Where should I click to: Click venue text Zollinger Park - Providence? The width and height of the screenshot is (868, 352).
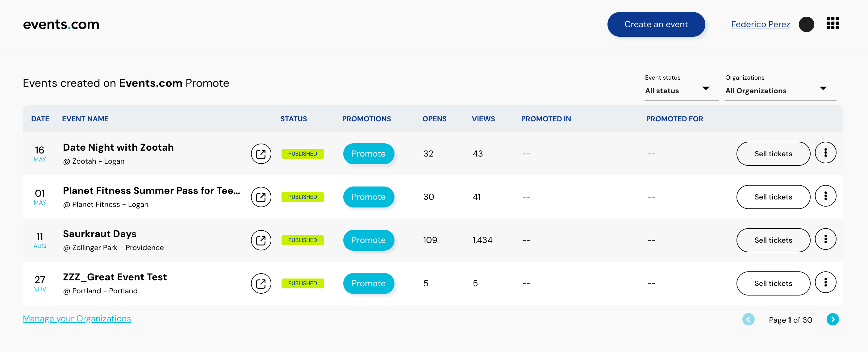tap(113, 247)
